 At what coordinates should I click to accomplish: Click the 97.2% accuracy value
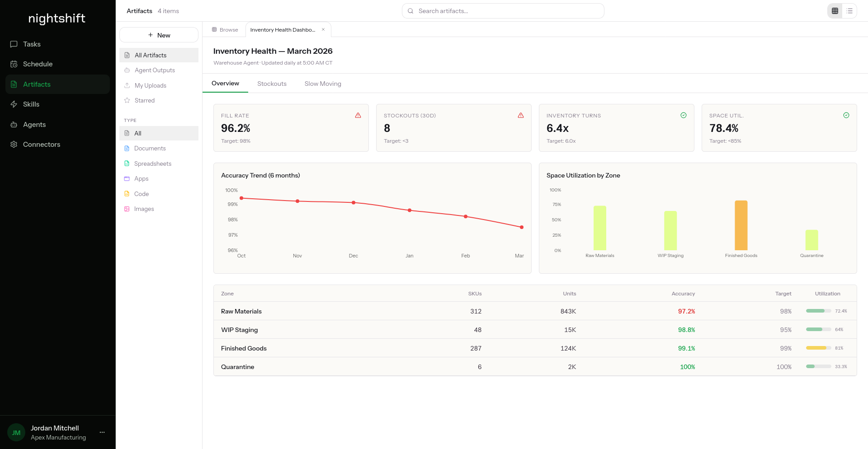686,311
